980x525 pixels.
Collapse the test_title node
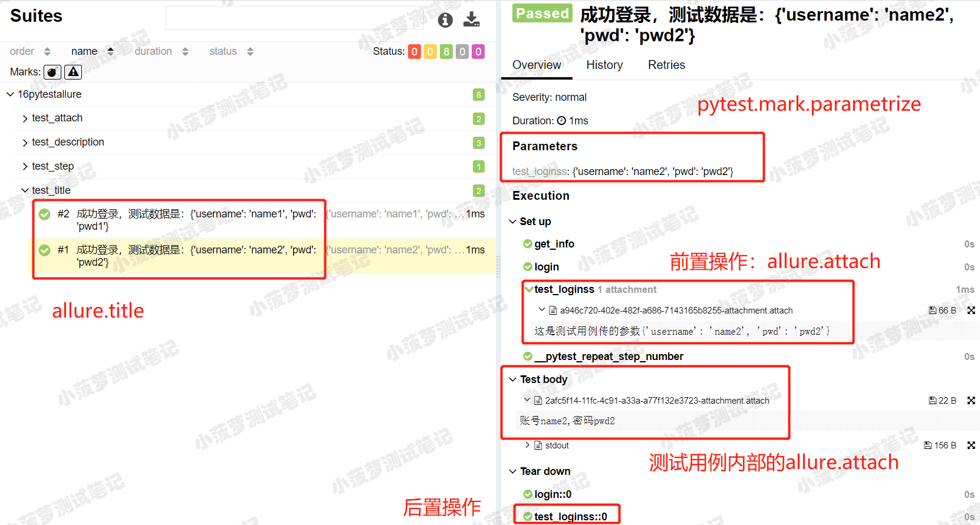tap(25, 190)
